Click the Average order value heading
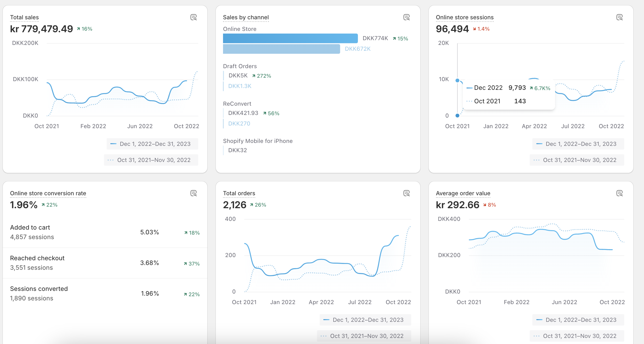 463,193
